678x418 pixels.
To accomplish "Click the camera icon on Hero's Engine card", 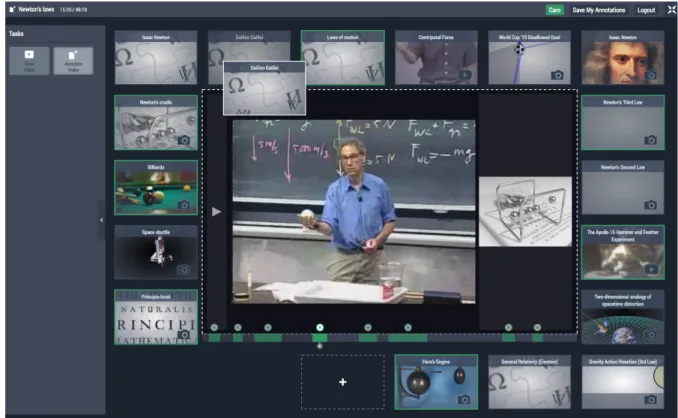I will pyautogui.click(x=464, y=399).
